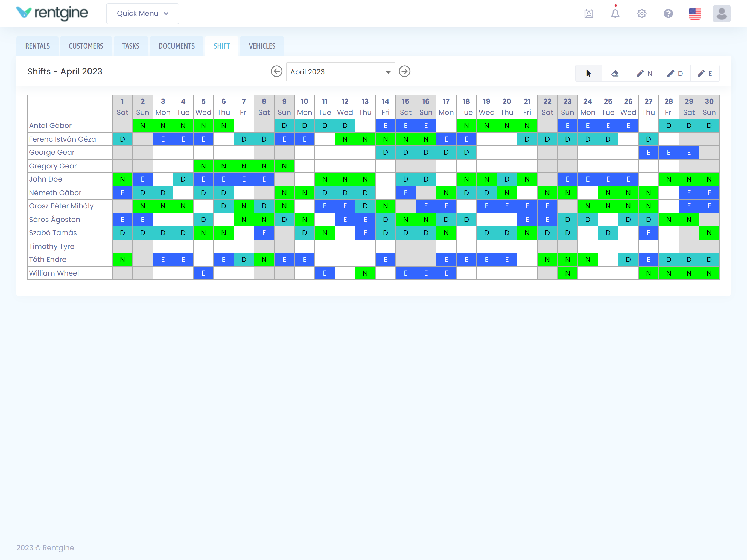
Task: Click Gregory Gear's green N cell on day 5
Action: point(203,166)
